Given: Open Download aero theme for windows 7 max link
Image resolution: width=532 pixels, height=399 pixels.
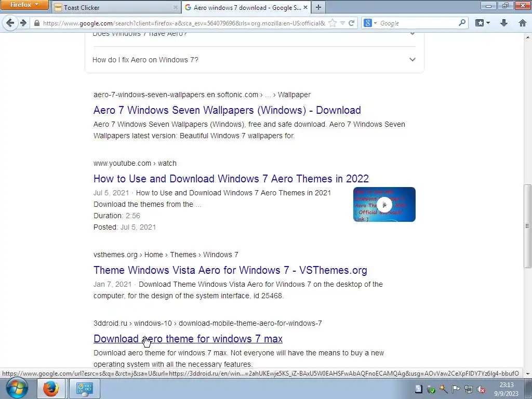Looking at the screenshot, I should (x=188, y=339).
